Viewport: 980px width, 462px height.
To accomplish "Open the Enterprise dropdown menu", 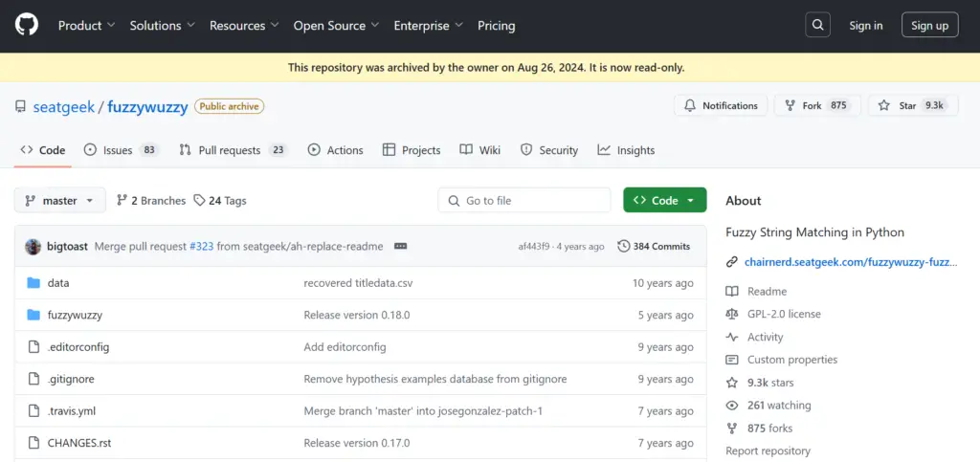I will click(x=428, y=26).
